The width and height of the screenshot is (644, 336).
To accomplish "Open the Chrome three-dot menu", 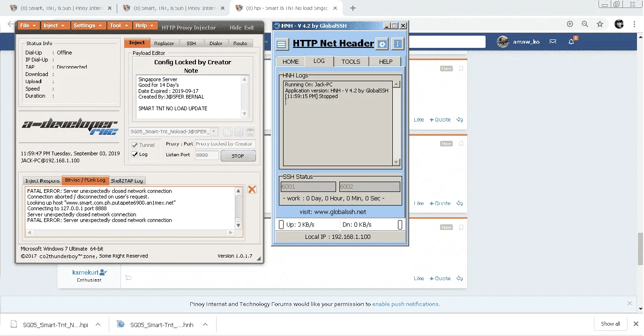I will click(635, 24).
